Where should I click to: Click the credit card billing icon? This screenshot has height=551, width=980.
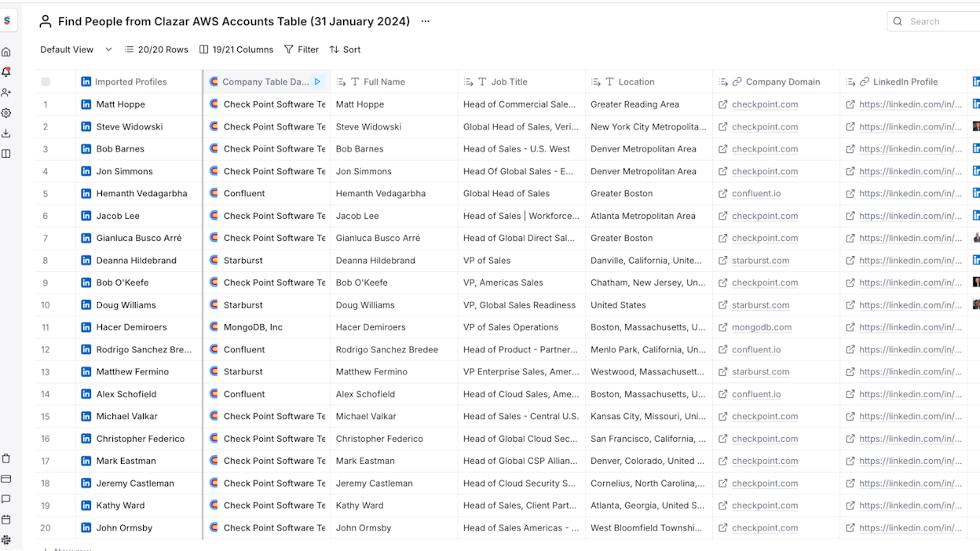pyautogui.click(x=6, y=479)
